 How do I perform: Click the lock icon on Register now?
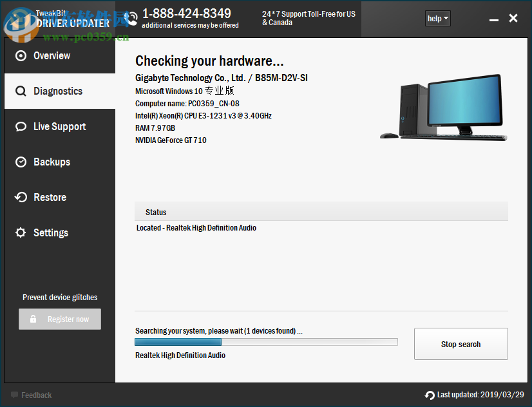tap(33, 319)
